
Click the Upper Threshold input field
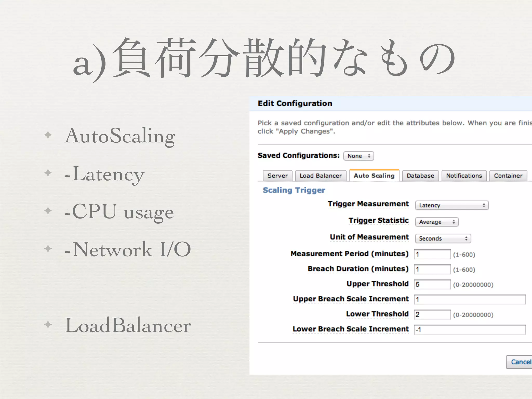[x=432, y=284]
